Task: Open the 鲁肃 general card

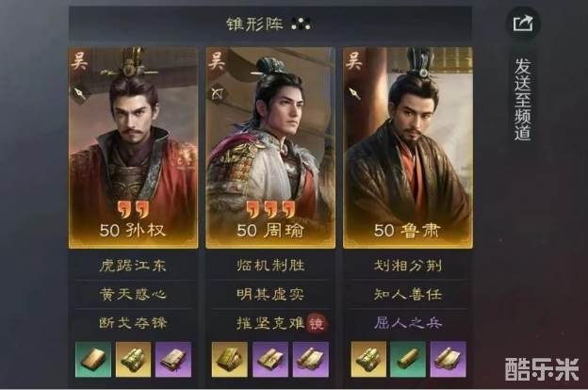Action: pyautogui.click(x=408, y=148)
